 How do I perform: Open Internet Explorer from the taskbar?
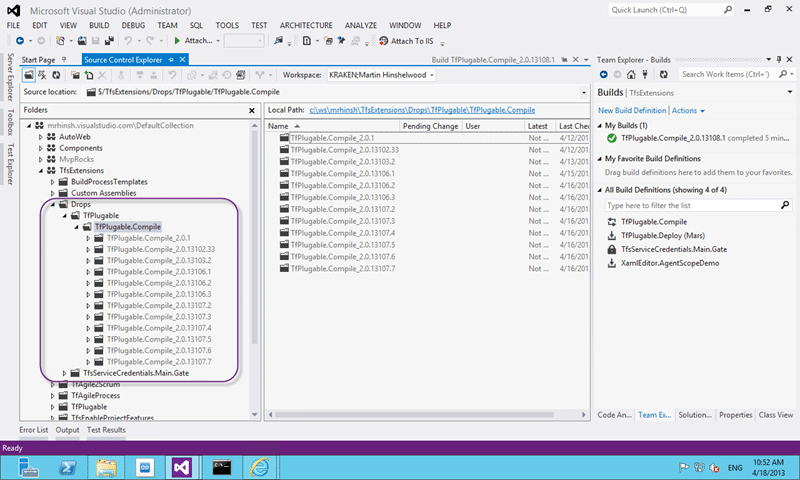(259, 467)
